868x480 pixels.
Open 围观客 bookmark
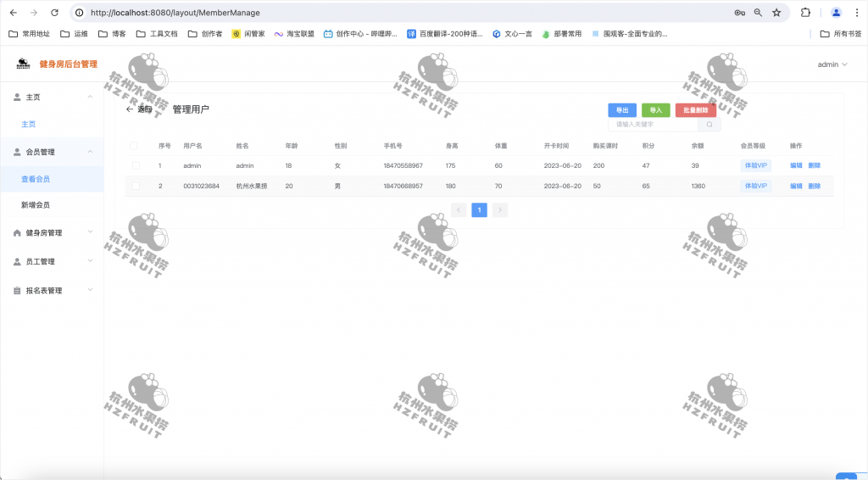[x=630, y=34]
